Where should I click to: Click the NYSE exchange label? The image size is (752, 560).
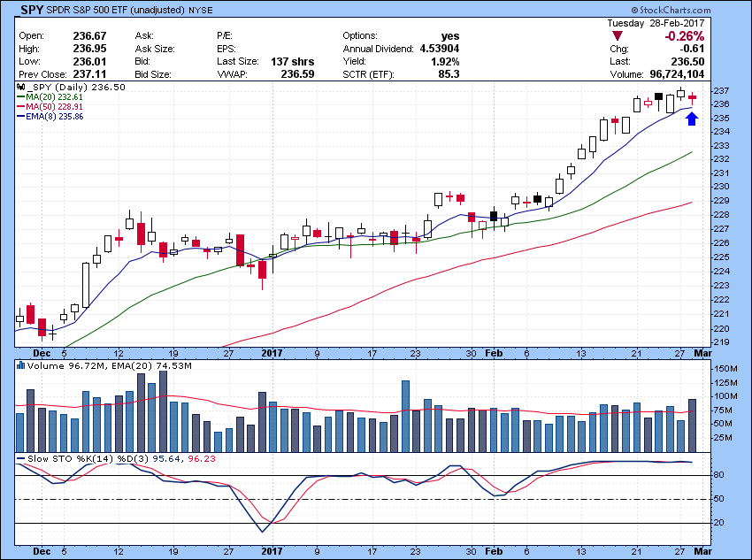pos(201,10)
